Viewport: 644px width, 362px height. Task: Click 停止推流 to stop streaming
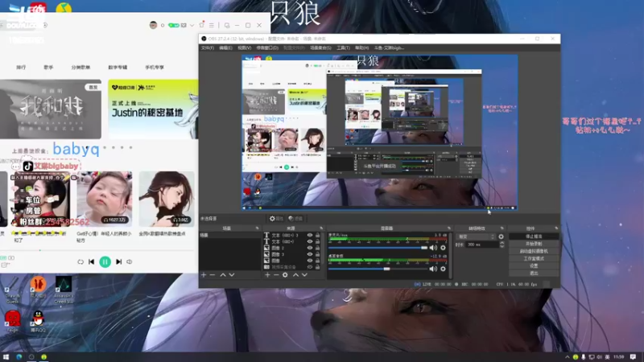tap(534, 237)
